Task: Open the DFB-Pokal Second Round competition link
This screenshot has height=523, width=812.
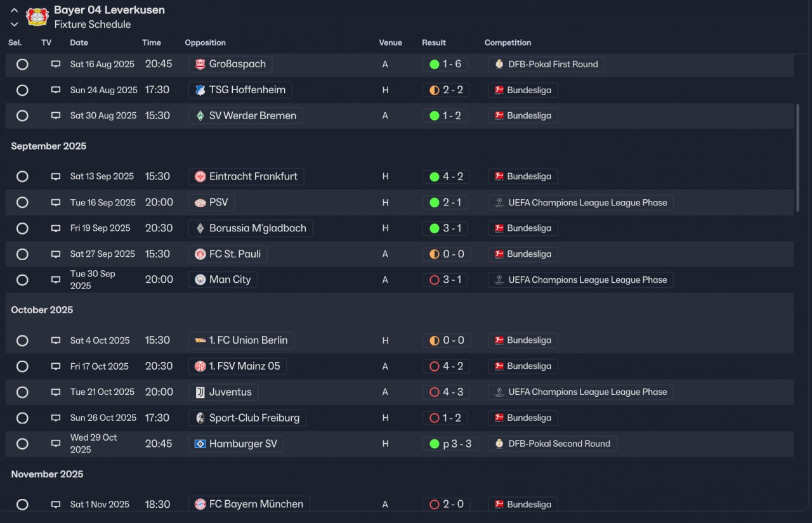Action: pos(553,444)
